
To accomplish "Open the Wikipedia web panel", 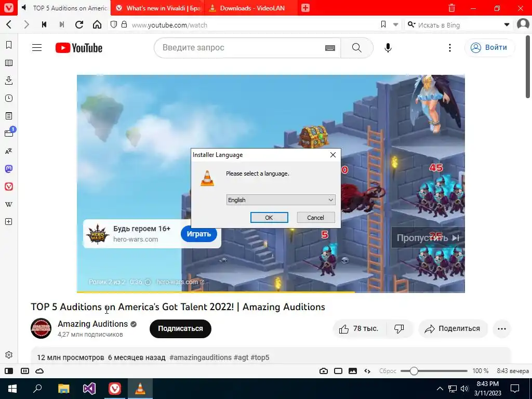I will [x=9, y=204].
